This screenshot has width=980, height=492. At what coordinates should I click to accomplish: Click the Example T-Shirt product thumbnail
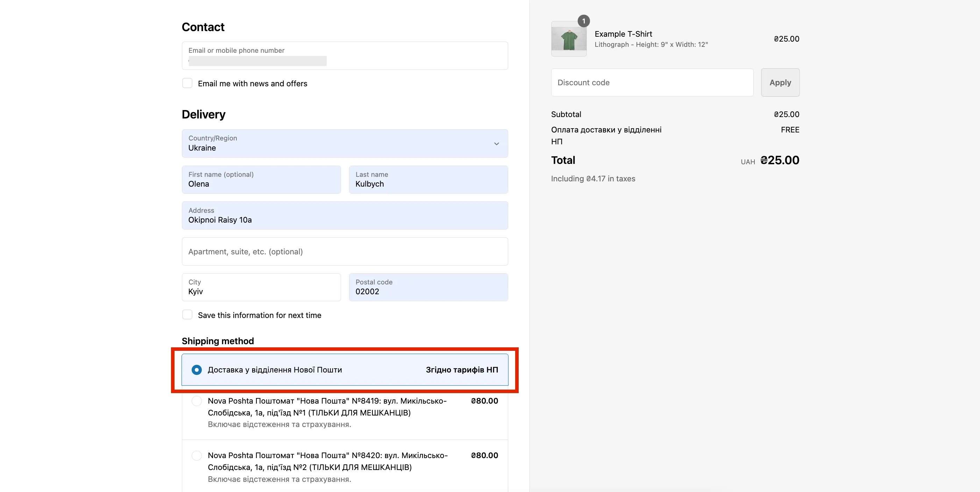(568, 39)
